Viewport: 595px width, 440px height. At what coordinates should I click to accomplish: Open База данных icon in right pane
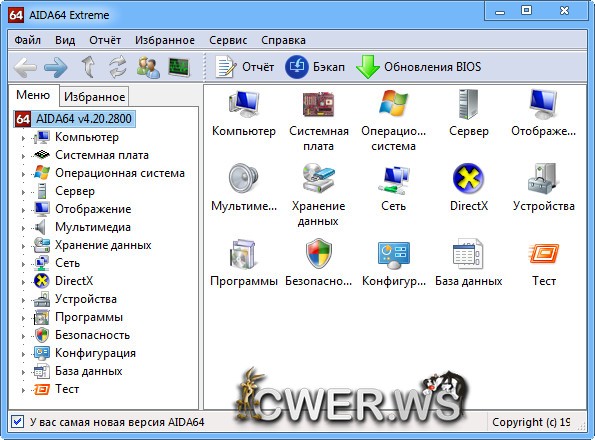point(468,254)
